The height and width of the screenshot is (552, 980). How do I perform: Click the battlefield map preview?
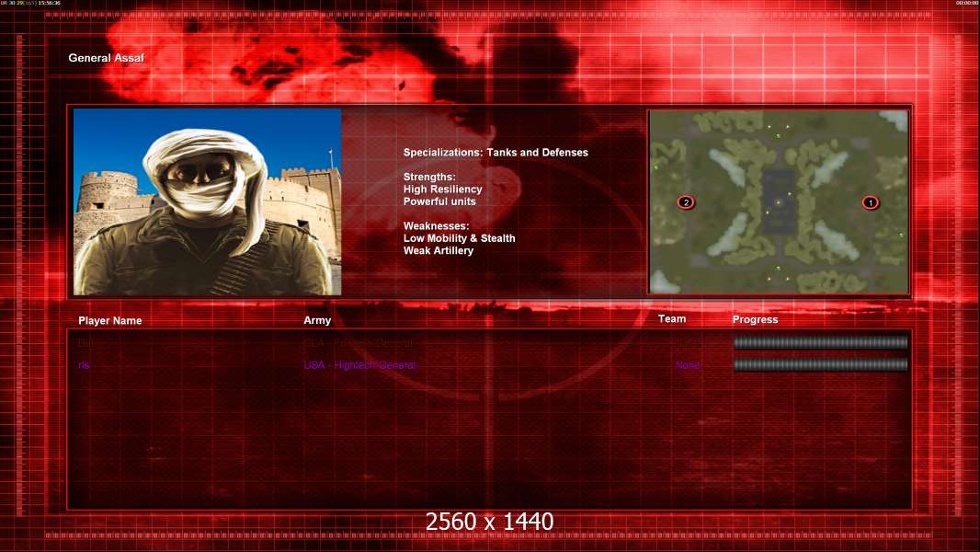pyautogui.click(x=779, y=201)
